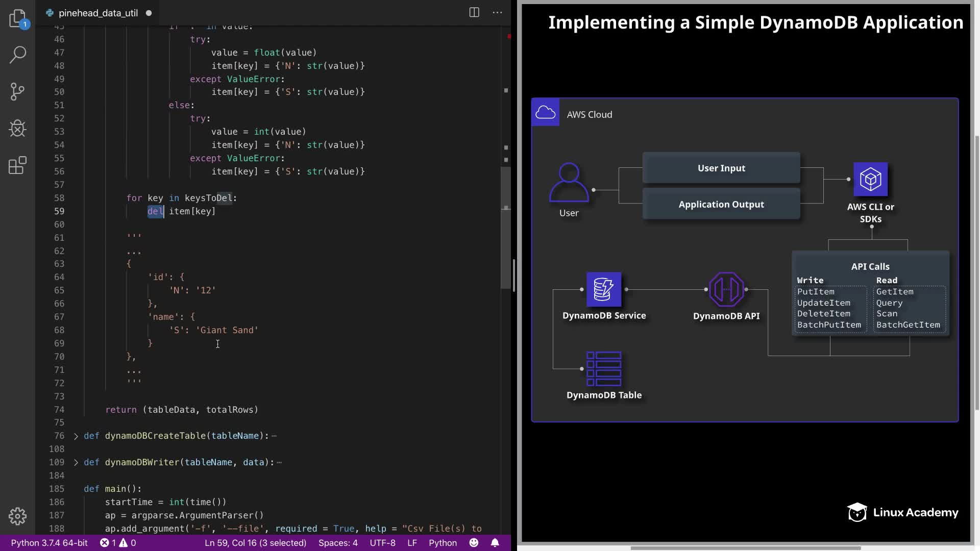Click the Spaces: 4 indentation setting

tap(338, 543)
